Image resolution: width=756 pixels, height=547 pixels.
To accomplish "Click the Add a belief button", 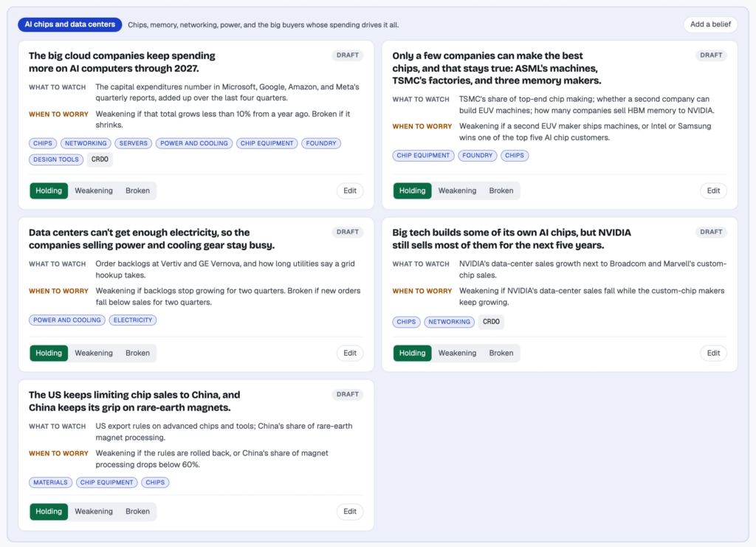I will 710,24.
